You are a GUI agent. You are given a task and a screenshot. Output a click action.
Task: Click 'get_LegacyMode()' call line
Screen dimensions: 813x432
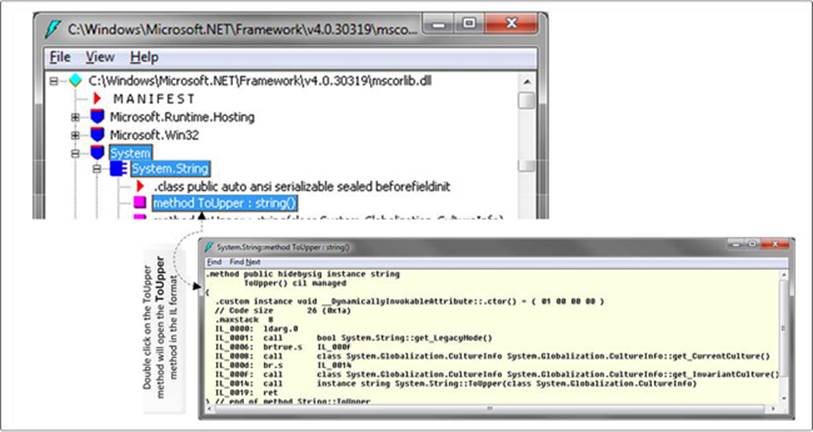pos(354,338)
